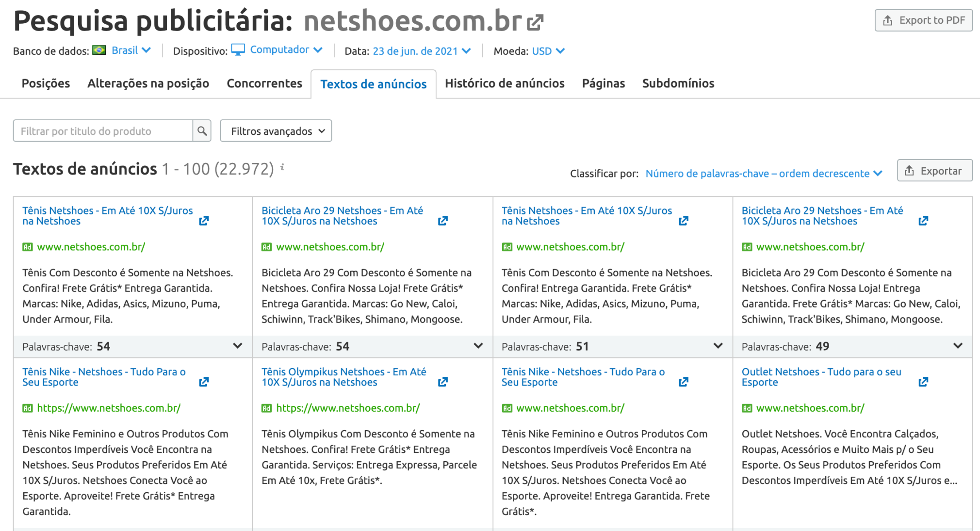Click the Exportar button

(x=934, y=170)
